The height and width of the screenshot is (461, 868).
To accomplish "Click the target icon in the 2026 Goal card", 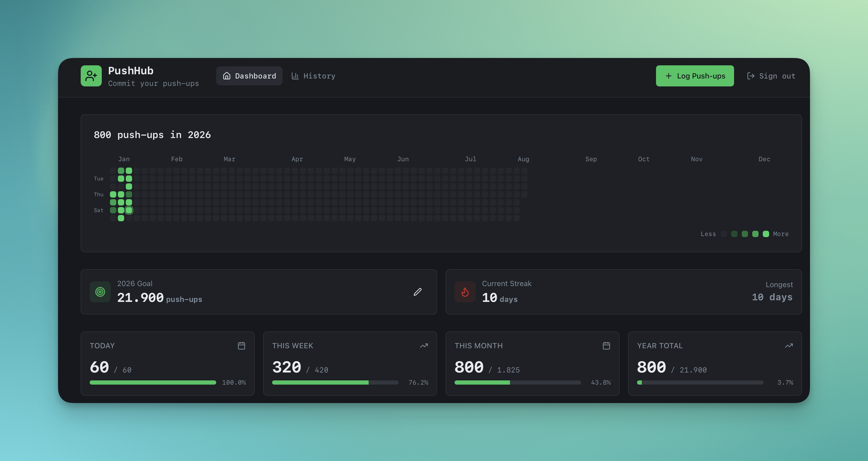I will pyautogui.click(x=100, y=292).
